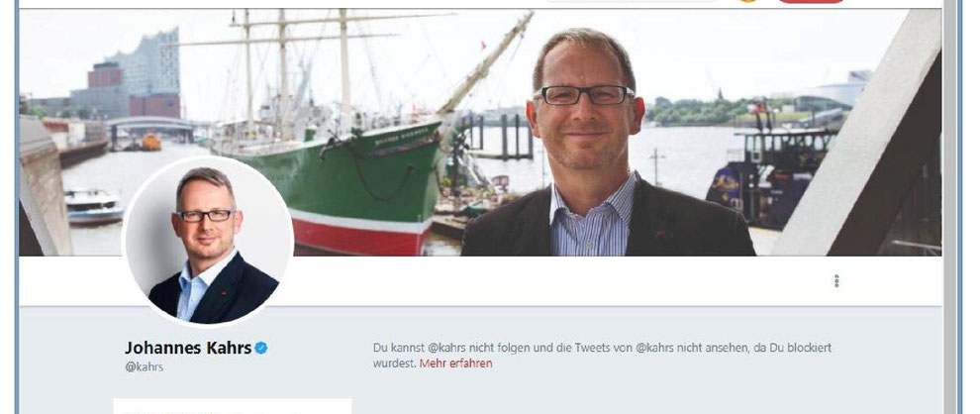Screen dimensions: 980x414
Task: Select the @kahrs handle below the name
Action: [144, 367]
